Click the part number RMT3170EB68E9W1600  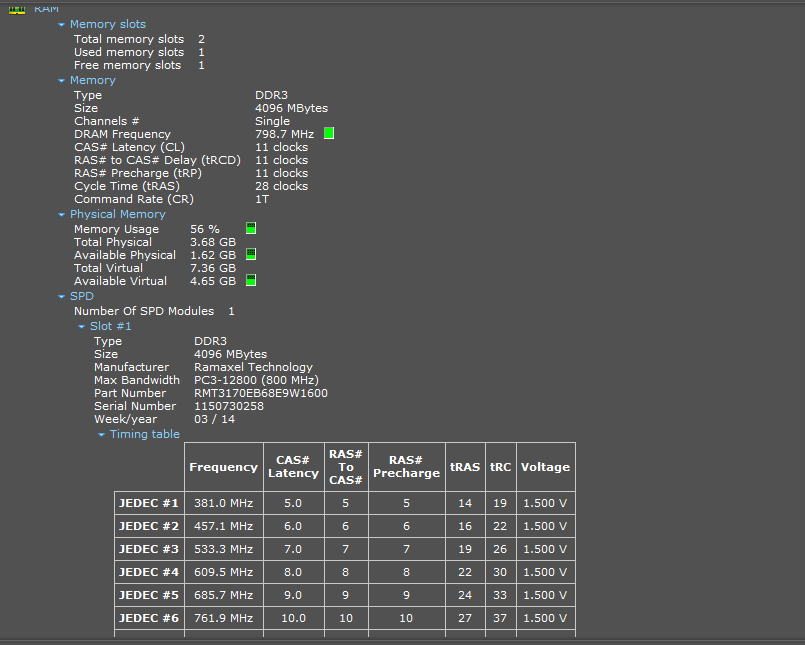[x=260, y=393]
